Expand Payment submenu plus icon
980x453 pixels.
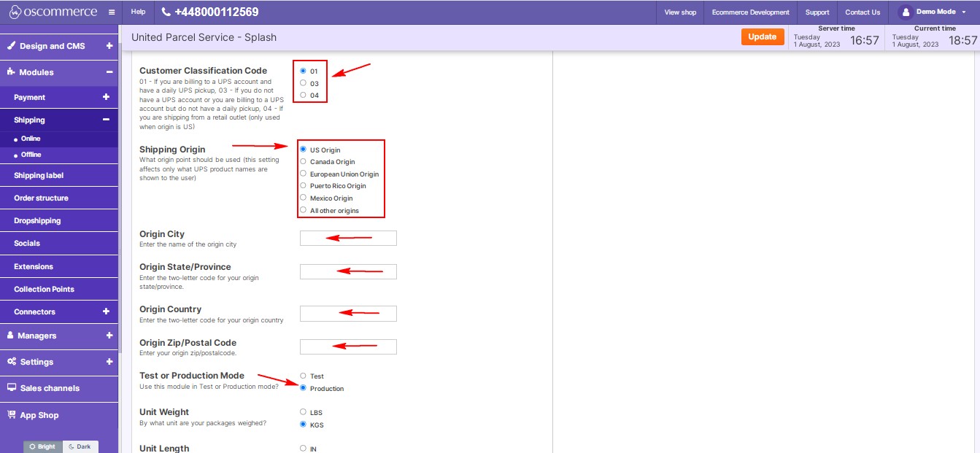click(x=106, y=97)
